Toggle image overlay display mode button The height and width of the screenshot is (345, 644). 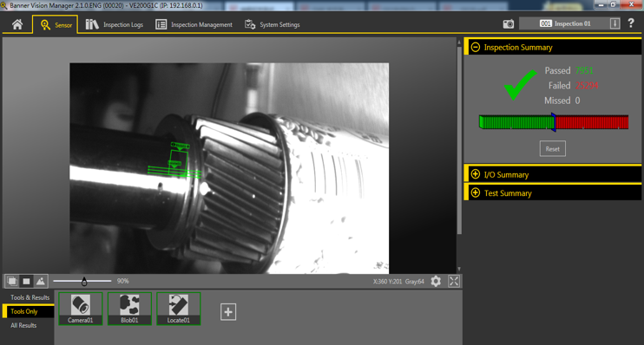[12, 281]
